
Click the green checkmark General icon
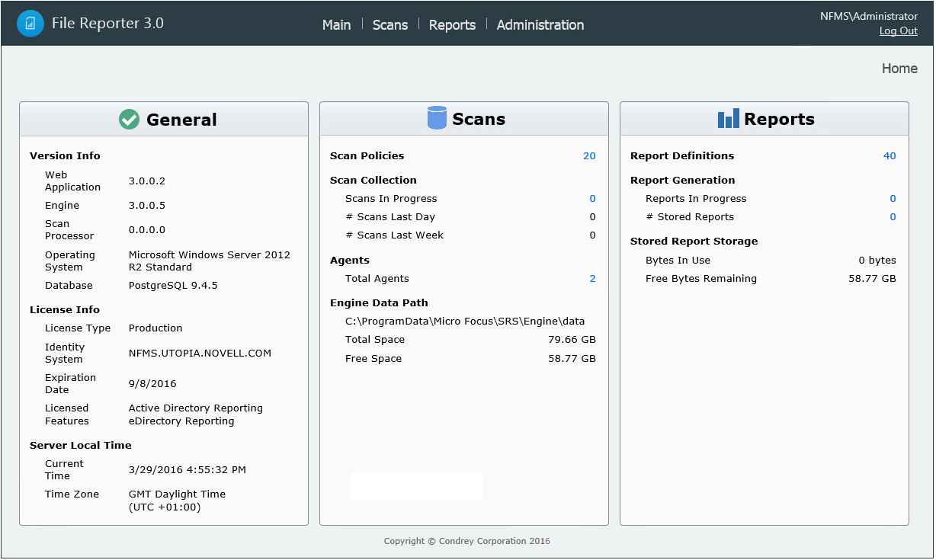[x=130, y=120]
